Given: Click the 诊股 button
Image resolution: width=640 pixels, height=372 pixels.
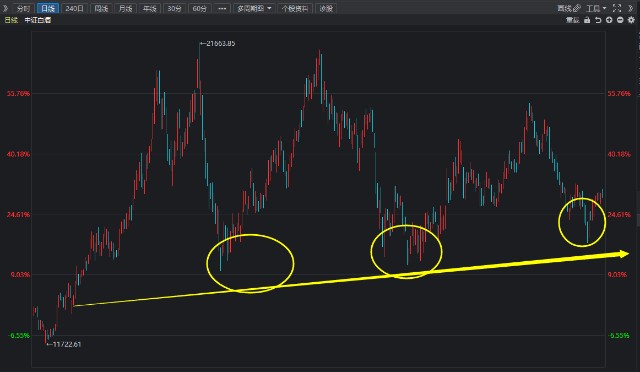Looking at the screenshot, I should point(326,8).
